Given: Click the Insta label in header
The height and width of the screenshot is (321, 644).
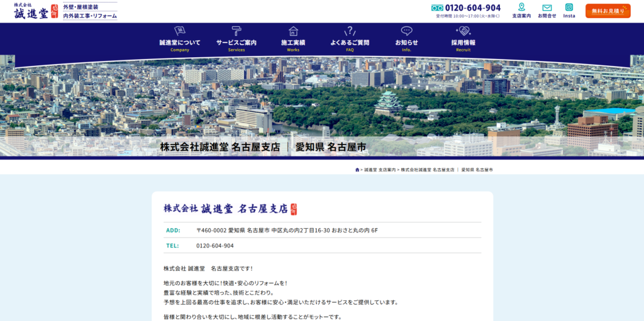Looking at the screenshot, I should click(x=569, y=16).
